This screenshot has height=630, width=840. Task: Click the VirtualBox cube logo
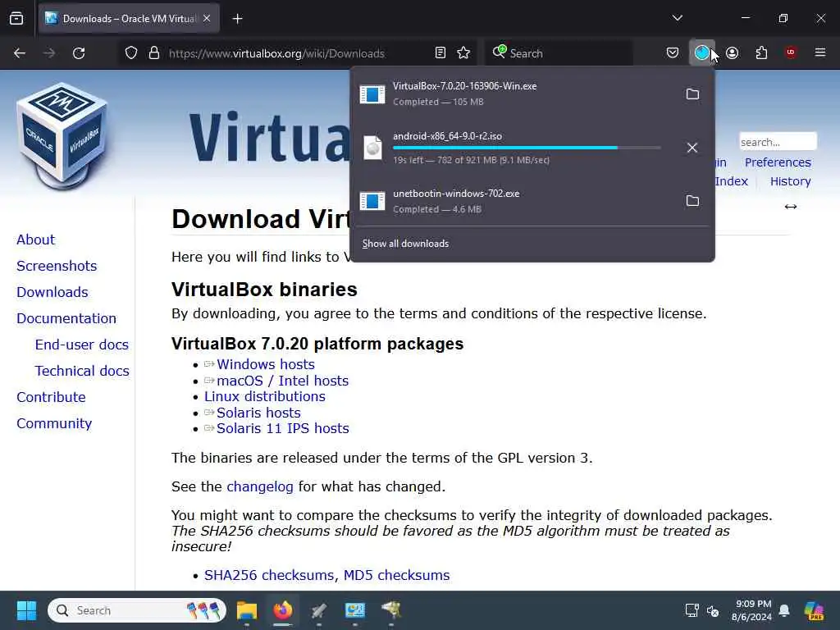[62, 137]
